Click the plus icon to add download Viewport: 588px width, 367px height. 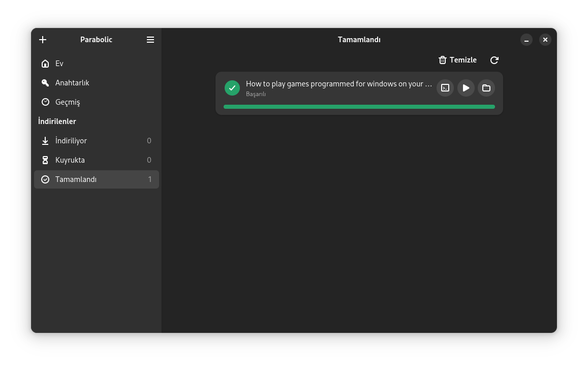coord(43,40)
